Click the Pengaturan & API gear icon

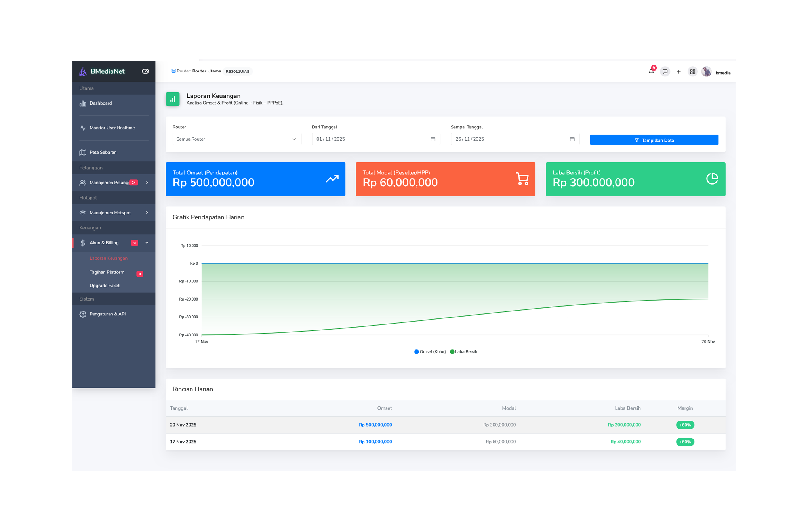82,314
